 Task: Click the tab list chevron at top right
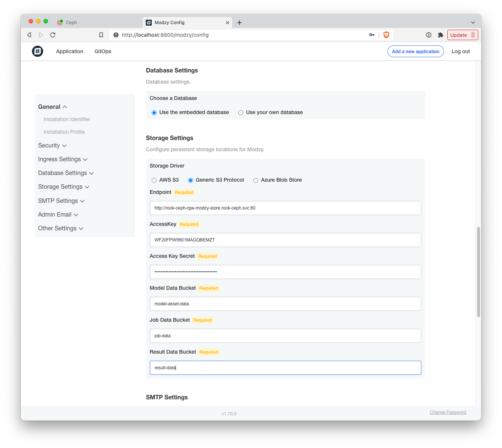[473, 23]
